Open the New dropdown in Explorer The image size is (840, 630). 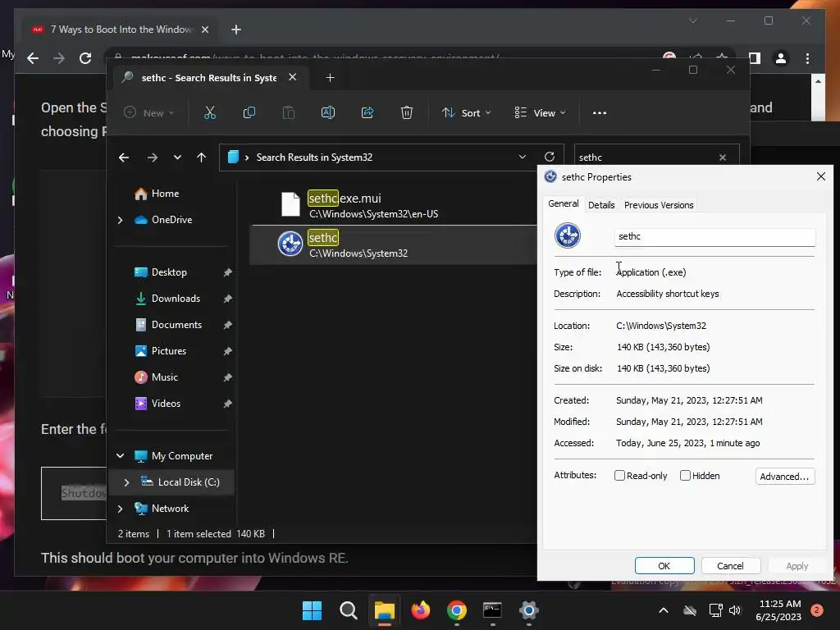click(149, 113)
